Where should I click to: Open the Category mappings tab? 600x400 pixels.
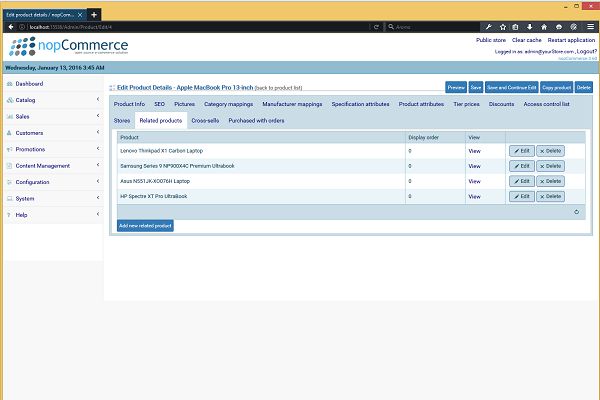coord(228,104)
